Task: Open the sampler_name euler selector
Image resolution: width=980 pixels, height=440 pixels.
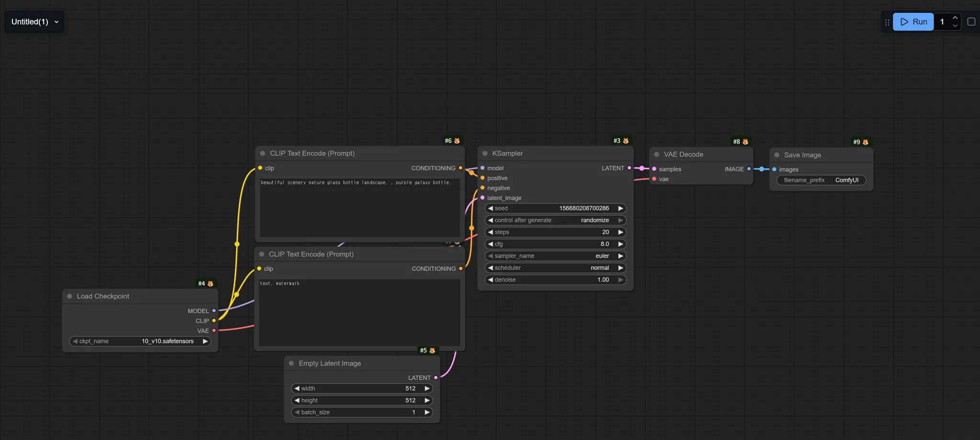Action: 556,256
